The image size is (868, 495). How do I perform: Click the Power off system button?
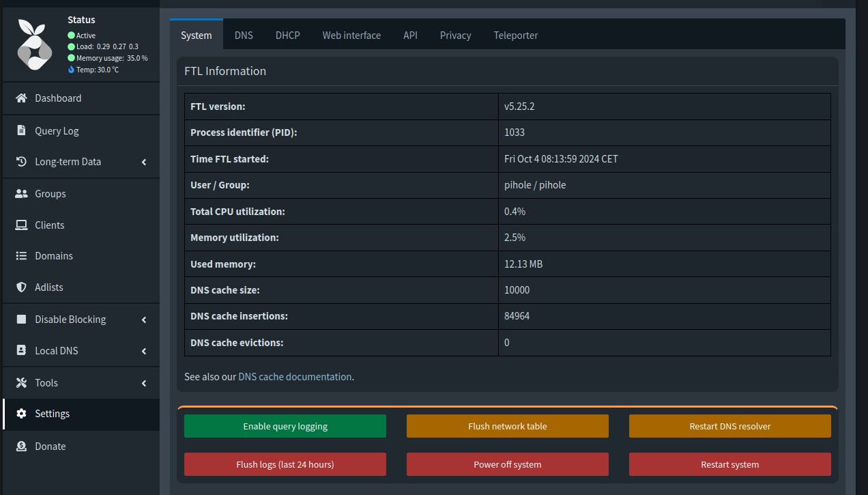508,464
